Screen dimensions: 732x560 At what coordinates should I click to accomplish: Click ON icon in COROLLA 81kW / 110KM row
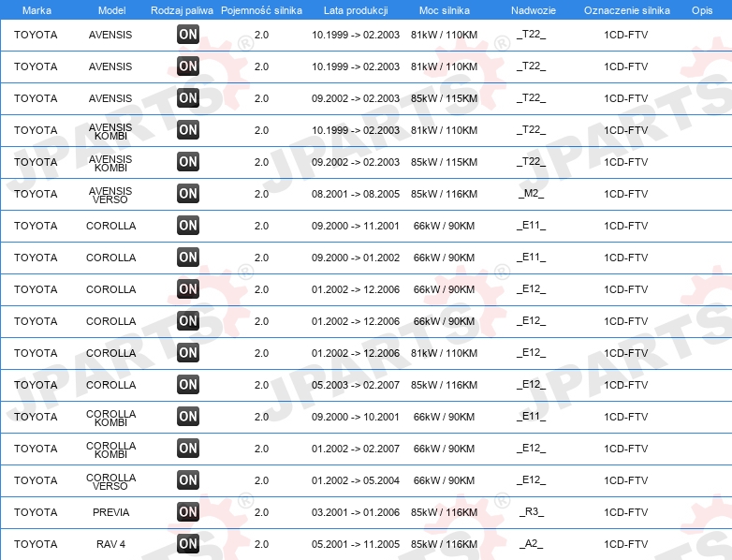(188, 353)
